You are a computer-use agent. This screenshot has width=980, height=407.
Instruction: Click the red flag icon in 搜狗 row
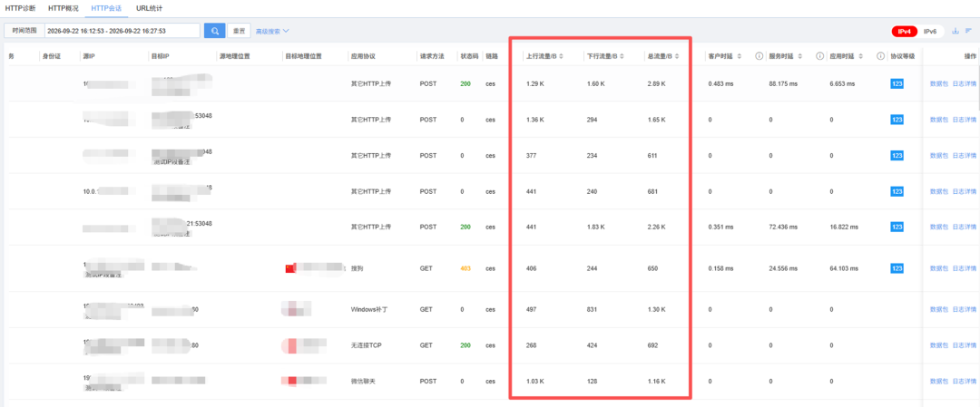(289, 268)
